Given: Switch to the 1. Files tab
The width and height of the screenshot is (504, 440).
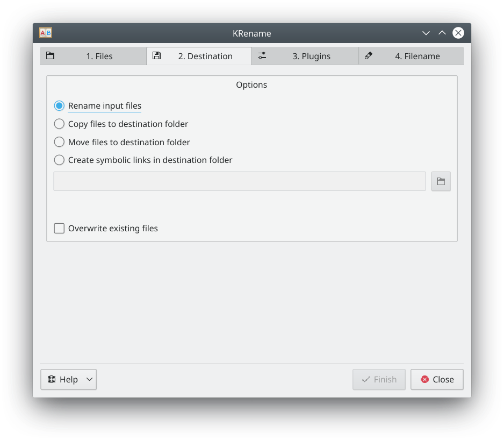Looking at the screenshot, I should [x=93, y=56].
